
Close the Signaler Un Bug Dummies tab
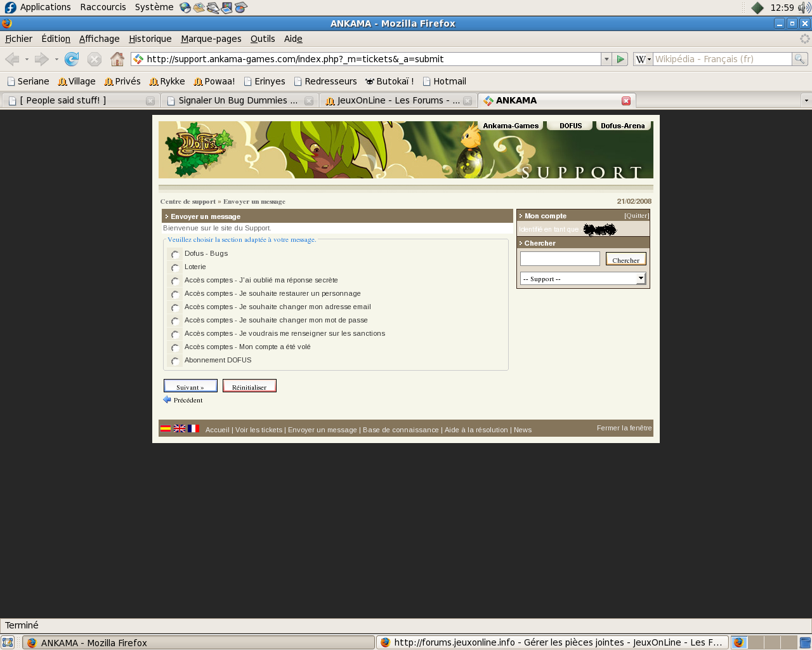309,101
